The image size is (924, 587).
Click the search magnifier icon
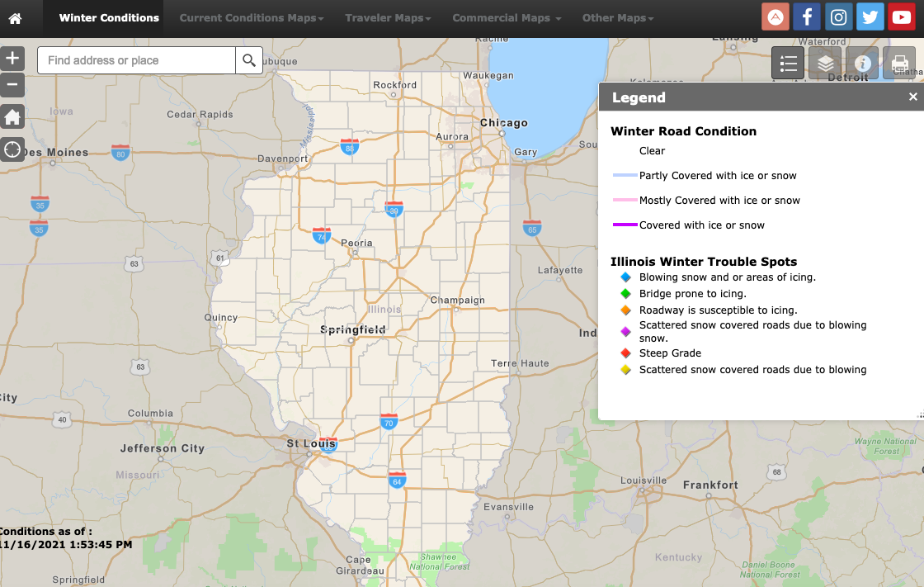pyautogui.click(x=248, y=59)
